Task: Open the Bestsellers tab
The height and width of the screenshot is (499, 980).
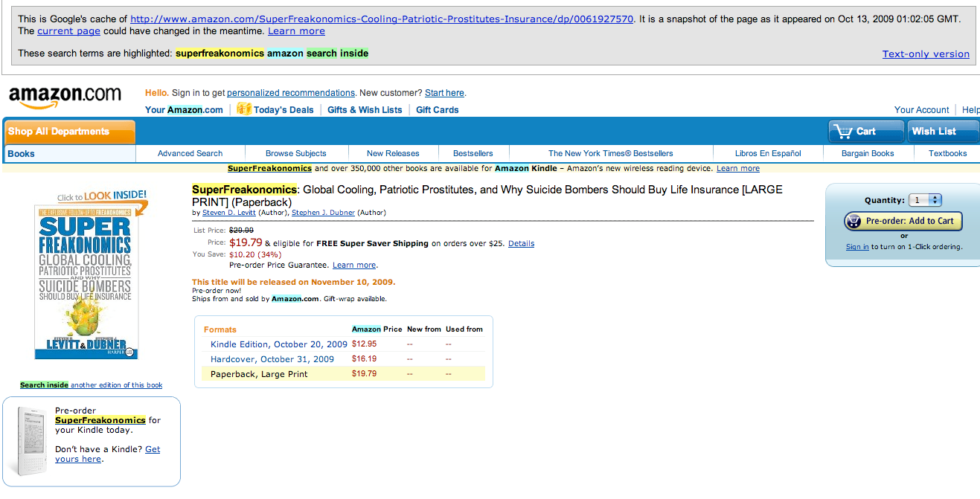Action: click(x=473, y=153)
